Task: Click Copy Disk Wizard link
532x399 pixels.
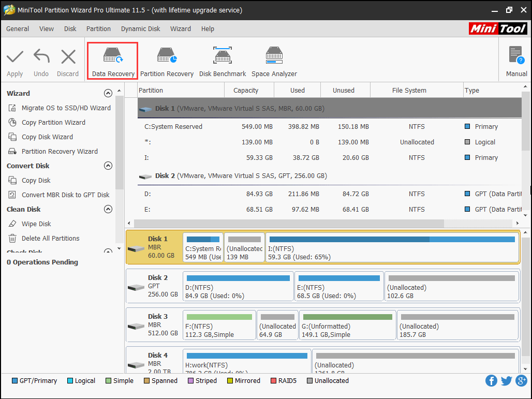Action: tap(47, 137)
